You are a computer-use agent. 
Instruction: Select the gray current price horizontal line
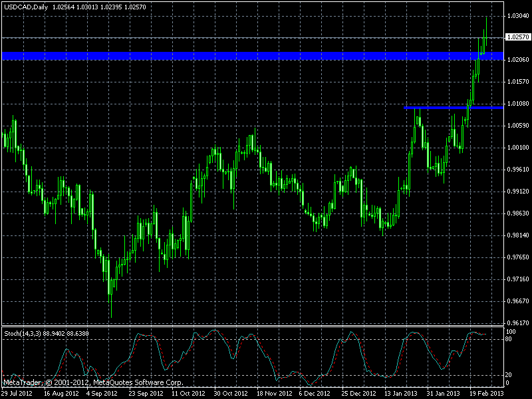click(253, 38)
